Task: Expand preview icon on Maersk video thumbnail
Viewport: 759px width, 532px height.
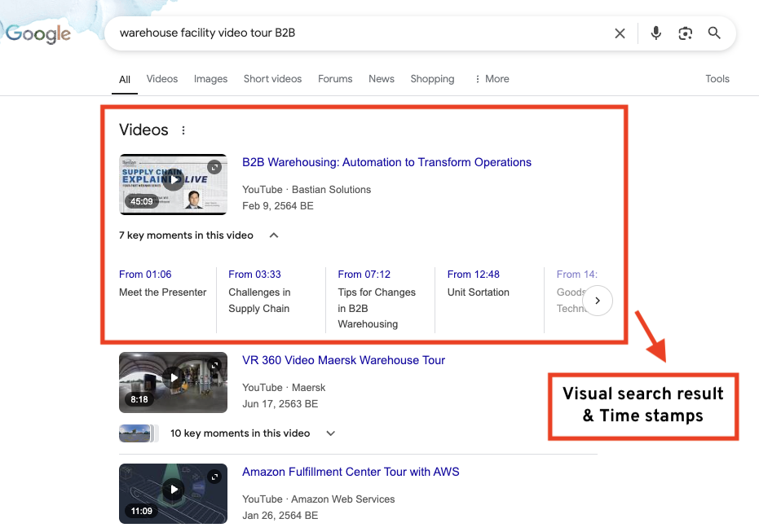Action: tap(214, 365)
